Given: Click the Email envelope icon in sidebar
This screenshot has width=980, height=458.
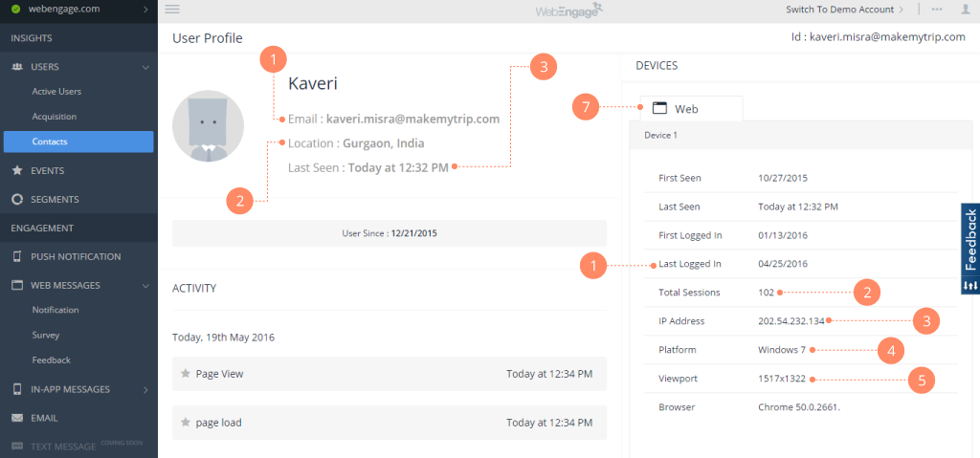Looking at the screenshot, I should pyautogui.click(x=17, y=418).
